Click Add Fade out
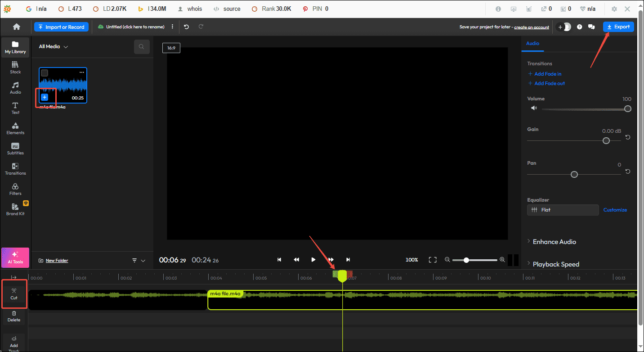 coord(546,83)
